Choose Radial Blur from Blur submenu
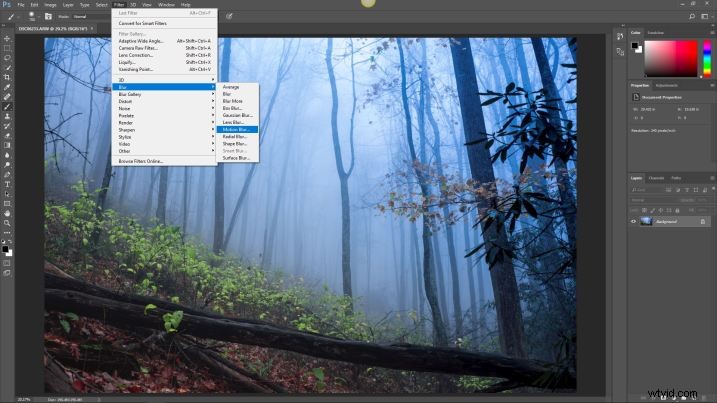The width and height of the screenshot is (717, 403). [x=237, y=137]
